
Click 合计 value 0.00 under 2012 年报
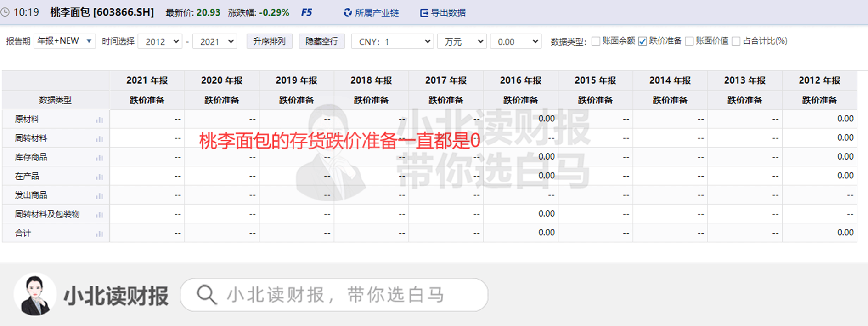845,233
